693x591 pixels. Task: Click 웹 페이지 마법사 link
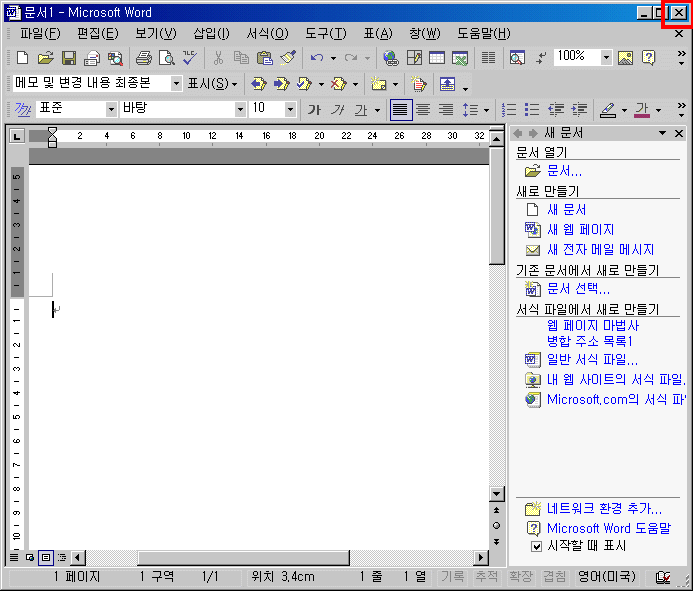coord(593,326)
